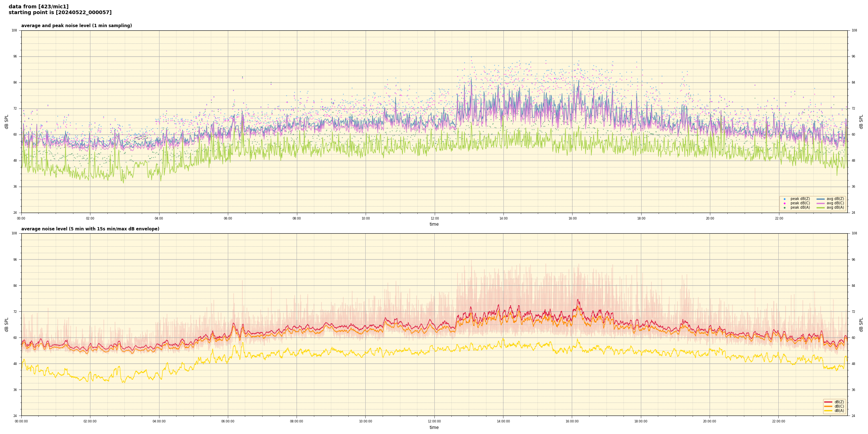Select the avg dB(Z) blue legend line
868x434 pixels.
point(821,199)
